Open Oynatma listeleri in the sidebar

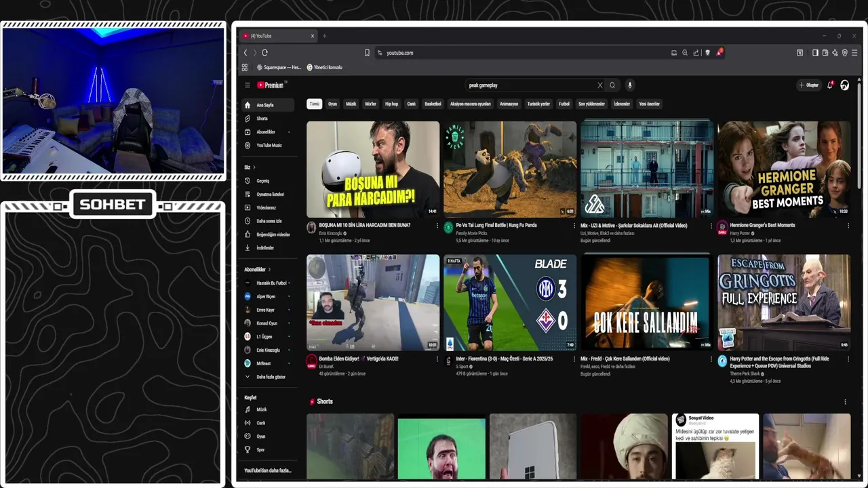[x=268, y=195]
